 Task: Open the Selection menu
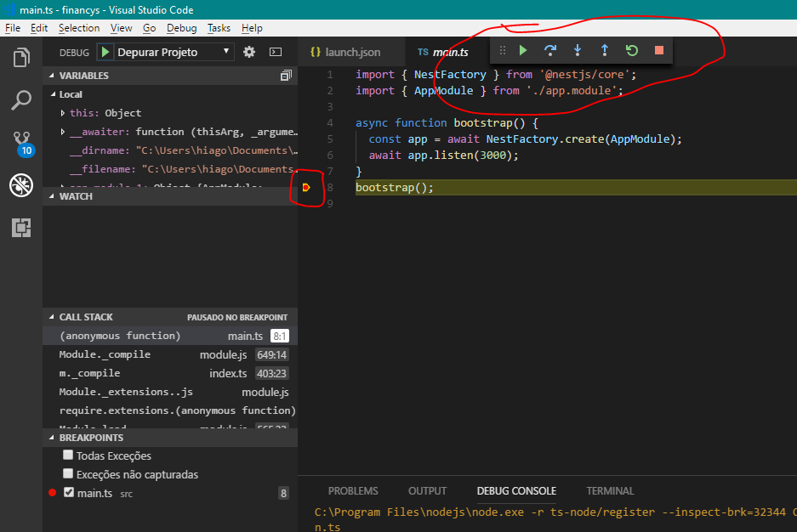[79, 28]
